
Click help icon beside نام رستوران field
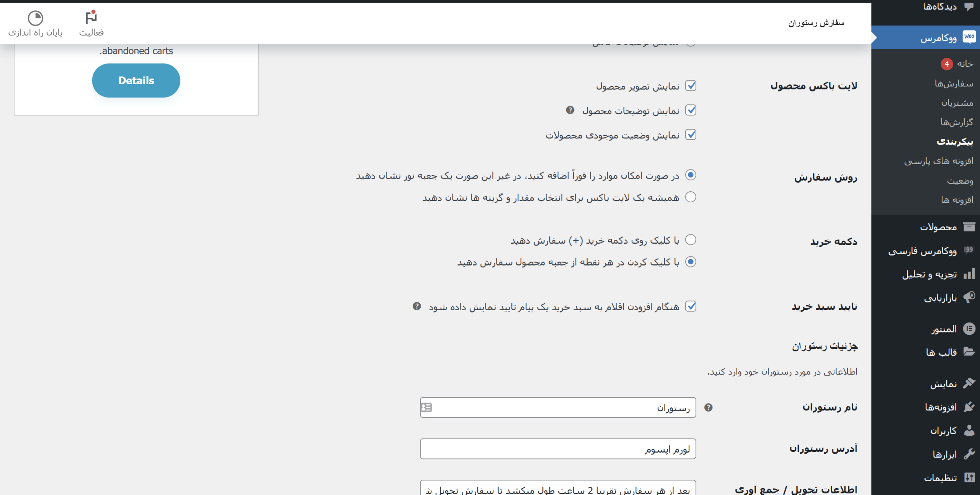click(708, 407)
